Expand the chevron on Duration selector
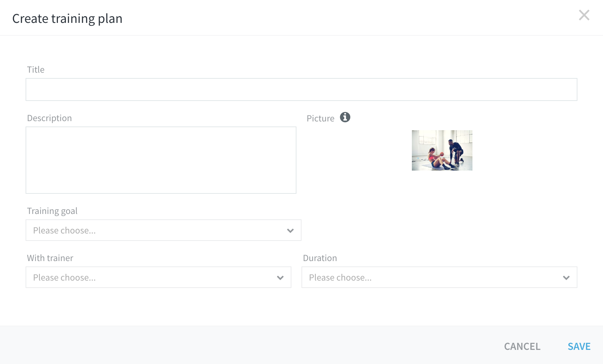Image resolution: width=603 pixels, height=364 pixels. pos(567,277)
